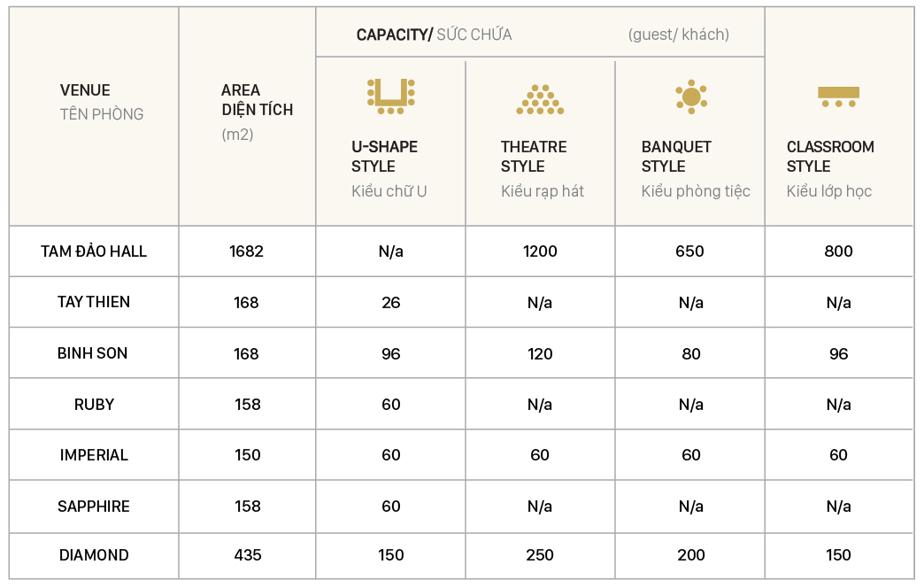This screenshot has width=924, height=588.
Task: Select the 650 banquet capacity cell
Action: pos(689,251)
